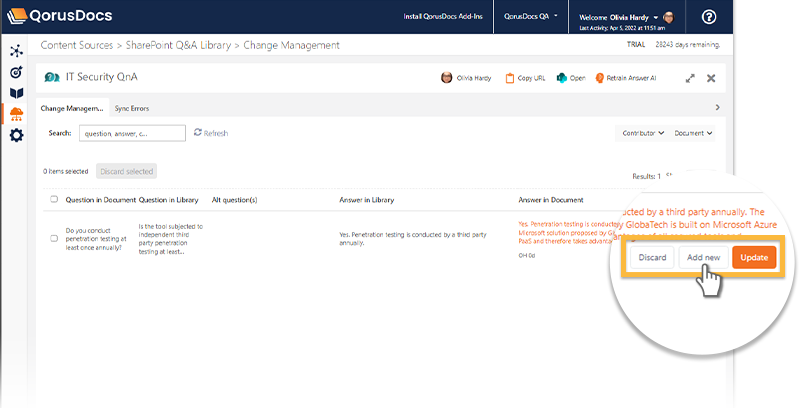Open the Contributor filter dropdown
The width and height of the screenshot is (800, 408).
click(643, 133)
